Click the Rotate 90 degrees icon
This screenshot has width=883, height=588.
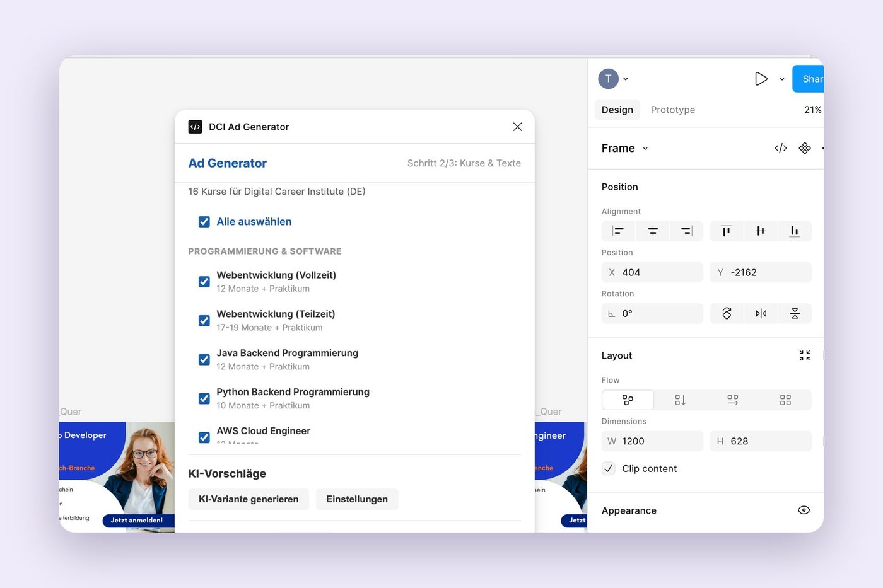tap(727, 313)
